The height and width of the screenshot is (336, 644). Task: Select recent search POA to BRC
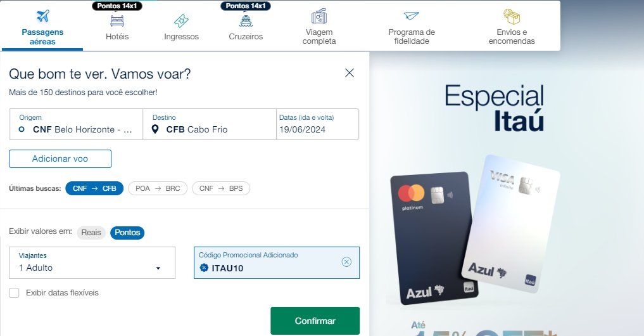pyautogui.click(x=158, y=188)
